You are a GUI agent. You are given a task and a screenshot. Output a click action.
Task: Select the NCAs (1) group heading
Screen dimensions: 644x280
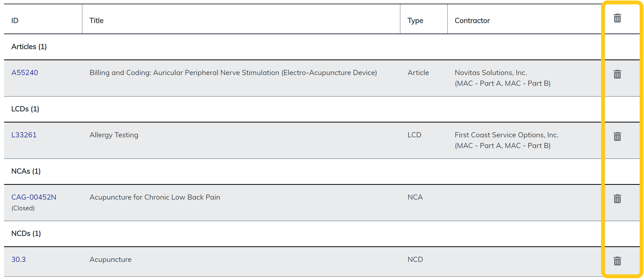pos(26,171)
